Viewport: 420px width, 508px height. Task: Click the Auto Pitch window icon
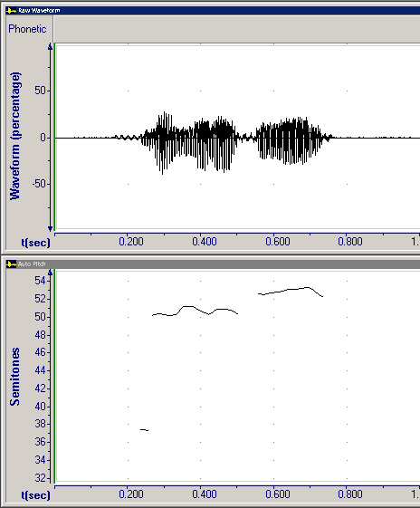pos(12,264)
